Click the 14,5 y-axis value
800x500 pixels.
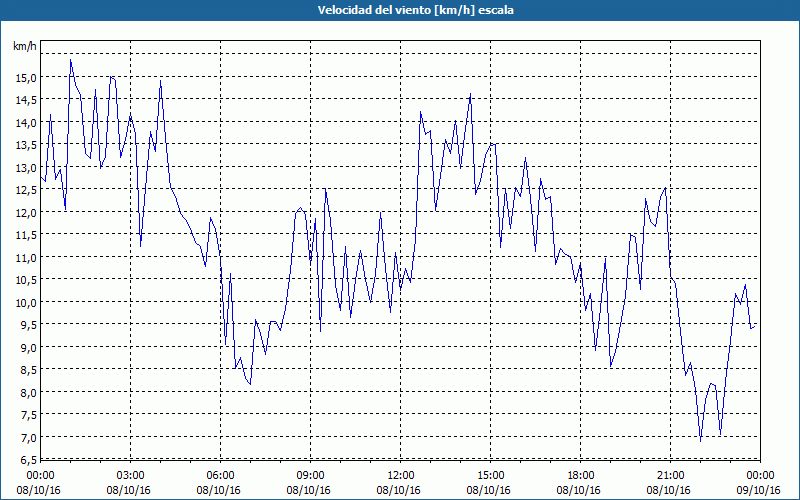pyautogui.click(x=26, y=100)
